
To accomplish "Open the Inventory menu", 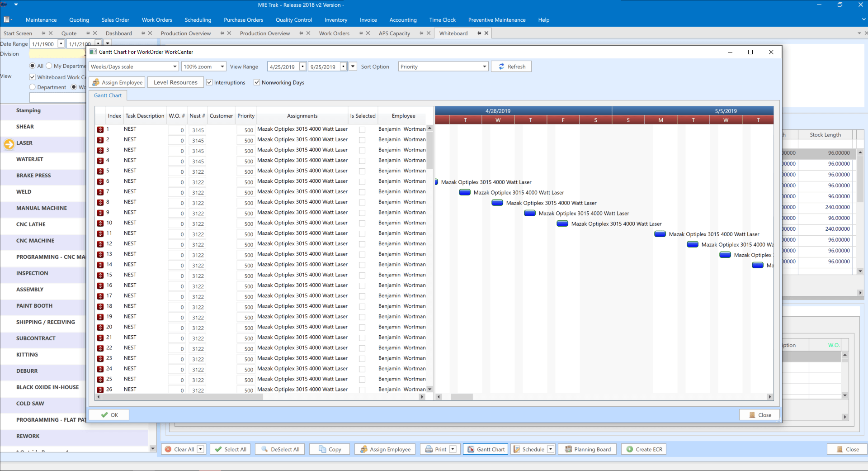I will click(336, 19).
